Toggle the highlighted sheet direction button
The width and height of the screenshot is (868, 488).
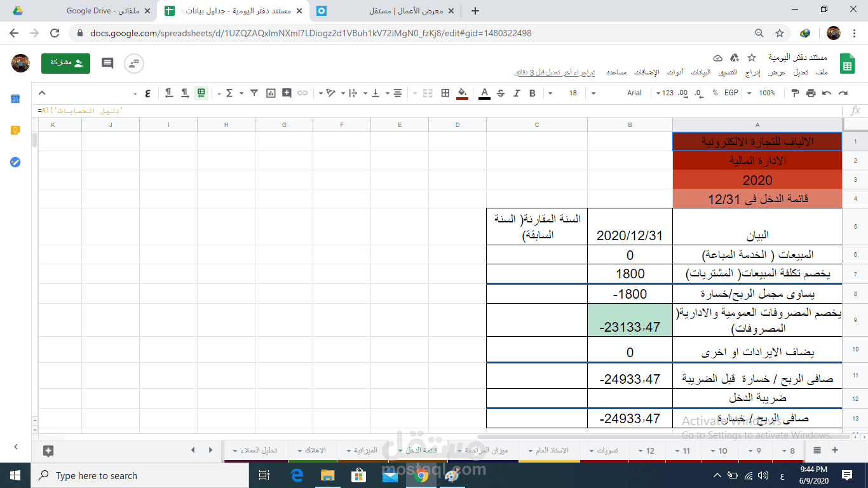click(201, 93)
